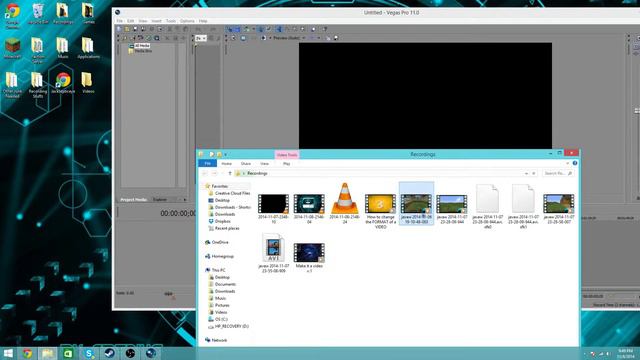Image resolution: width=640 pixels, height=360 pixels.
Task: Select AVI file javaw 2014-11-07 23-55-08
Action: [273, 253]
